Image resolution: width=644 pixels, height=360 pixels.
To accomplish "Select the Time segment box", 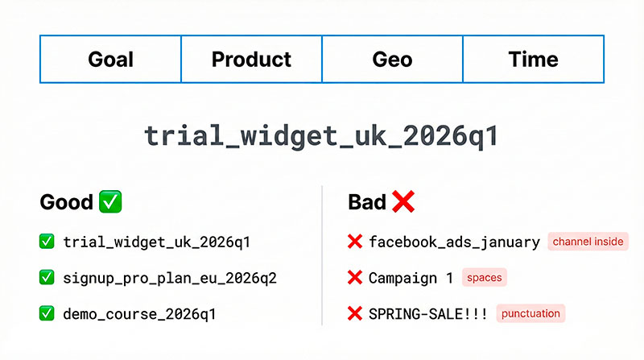I will 533,59.
